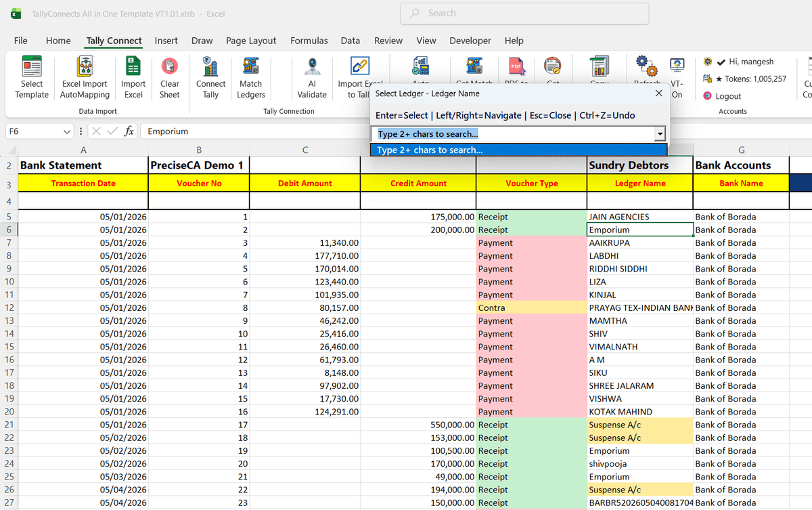
Task: Click the formula bar enter checkmark
Action: coord(112,131)
